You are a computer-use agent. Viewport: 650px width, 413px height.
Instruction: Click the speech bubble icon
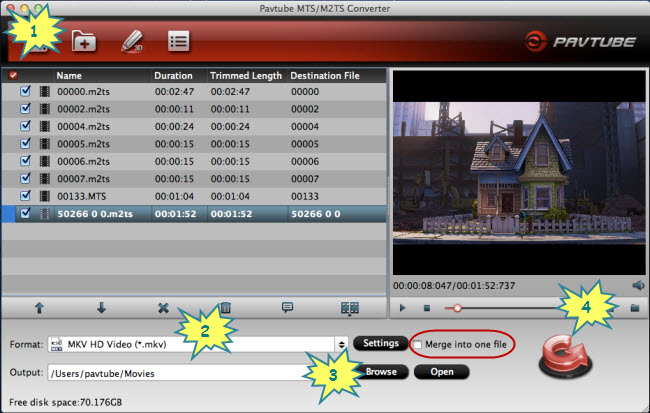tap(287, 307)
